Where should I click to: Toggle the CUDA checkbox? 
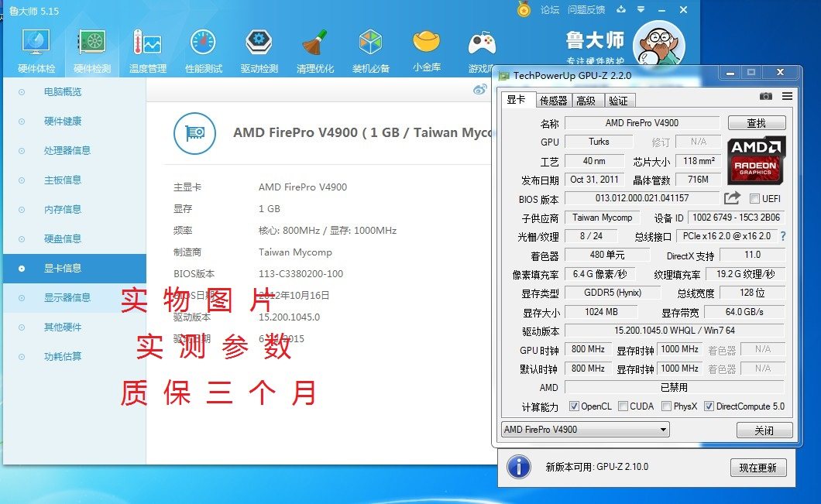623,406
